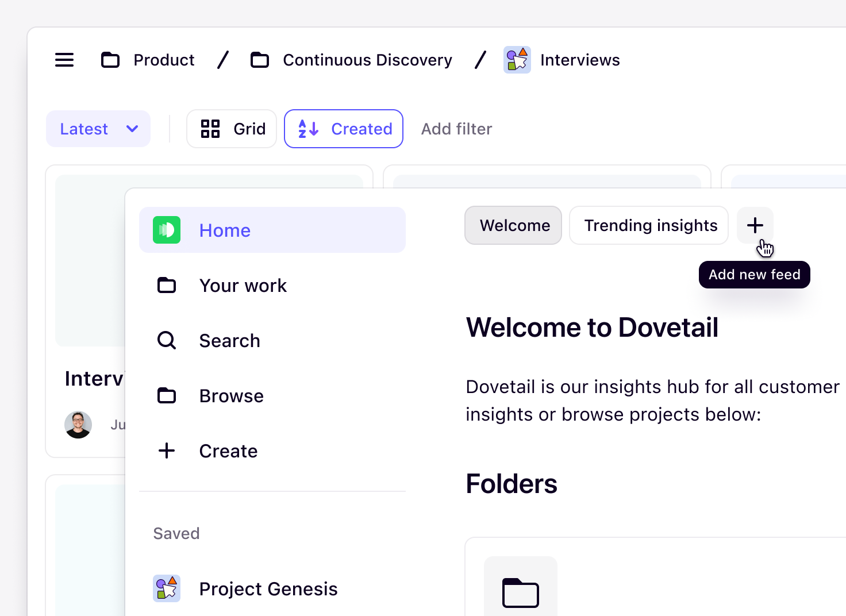
Task: Select the Grid view icon
Action: pyautogui.click(x=211, y=129)
